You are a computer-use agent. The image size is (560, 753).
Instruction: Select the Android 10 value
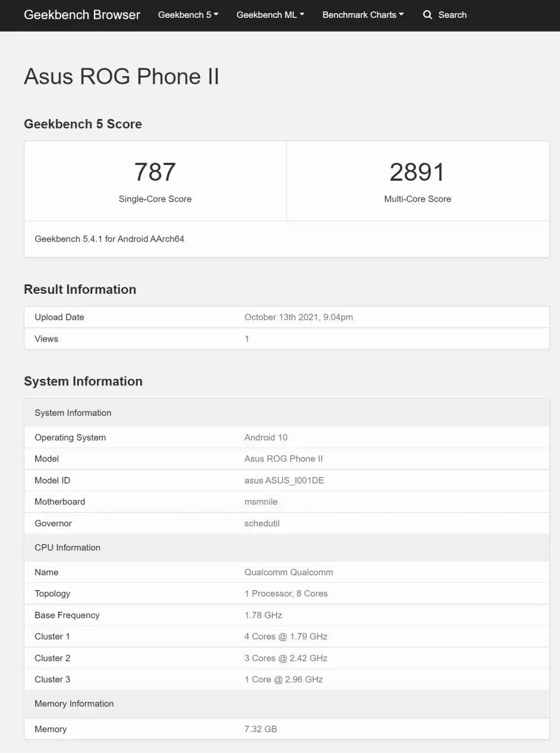point(266,437)
